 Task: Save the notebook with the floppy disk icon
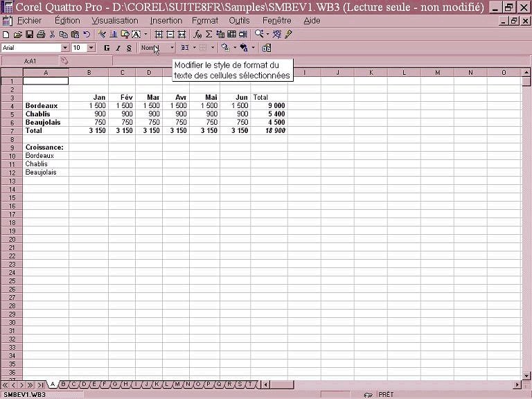30,34
